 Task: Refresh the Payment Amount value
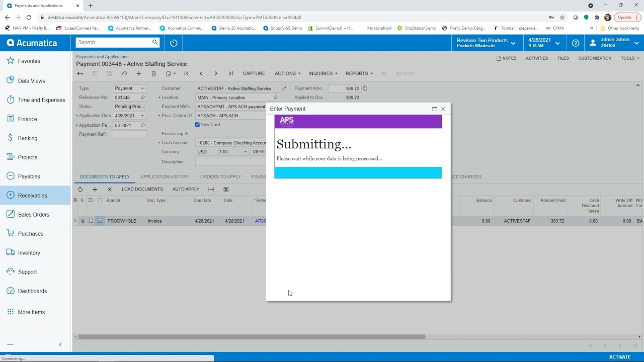pyautogui.click(x=365, y=88)
